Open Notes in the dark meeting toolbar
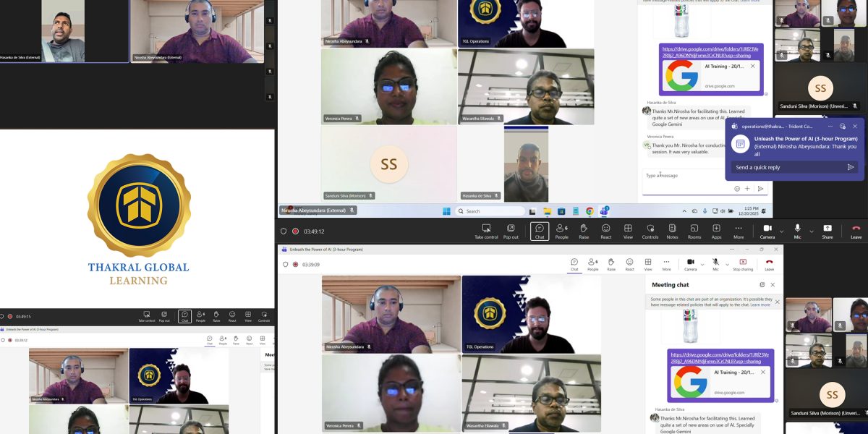 tap(672, 231)
